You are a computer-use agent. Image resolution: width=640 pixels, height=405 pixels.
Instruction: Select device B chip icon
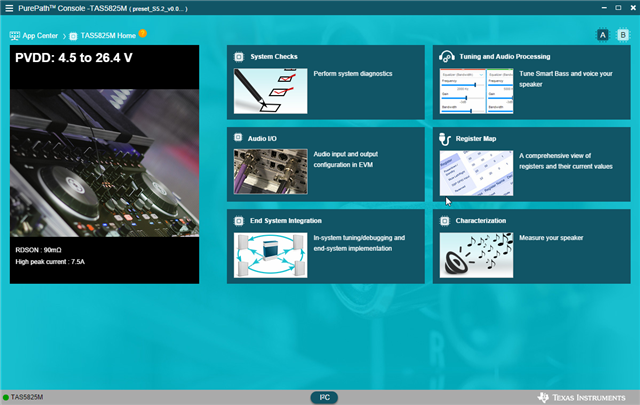(x=623, y=35)
